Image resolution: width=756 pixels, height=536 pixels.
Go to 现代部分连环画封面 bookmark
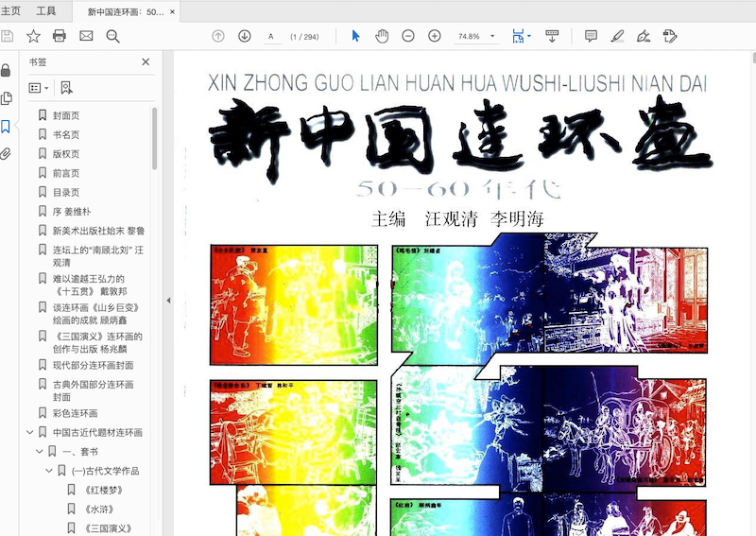click(x=93, y=365)
